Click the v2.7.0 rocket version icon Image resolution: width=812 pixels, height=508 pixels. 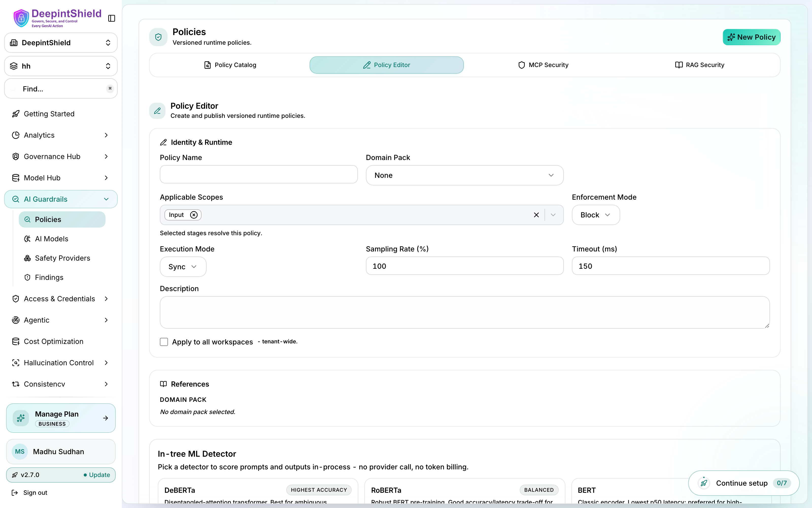(15, 475)
